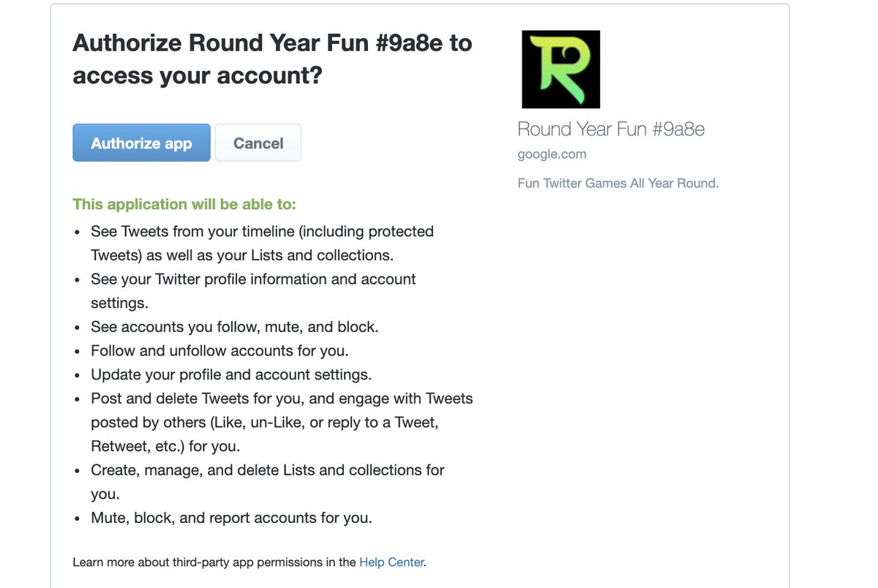Click the 'Create, manage, and delete Lists' permission
The height and width of the screenshot is (588, 878).
268,482
